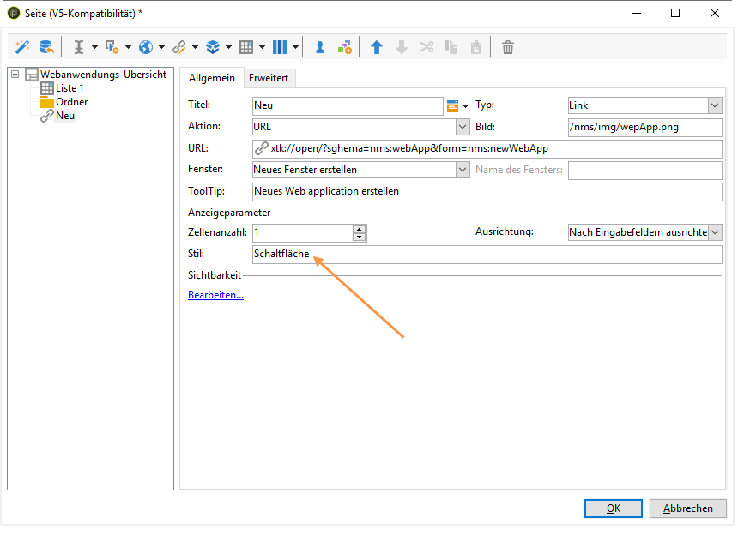The height and width of the screenshot is (547, 756).
Task: Open dropdown arrow beside columns icon
Action: [295, 47]
